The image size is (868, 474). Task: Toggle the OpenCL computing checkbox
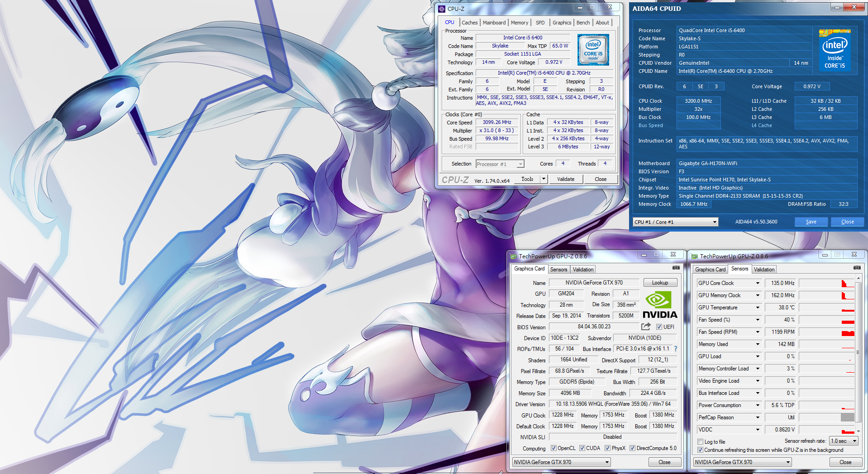pyautogui.click(x=553, y=448)
